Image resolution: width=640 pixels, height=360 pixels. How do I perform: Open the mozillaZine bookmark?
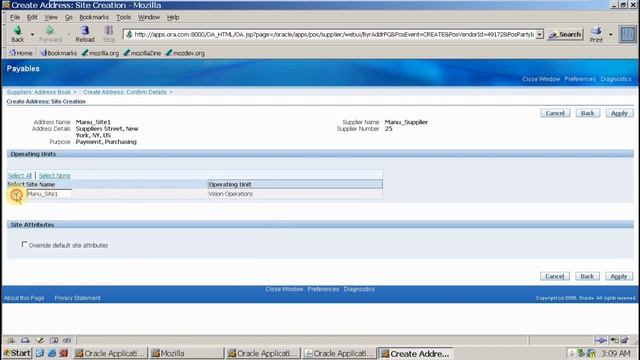(142, 53)
